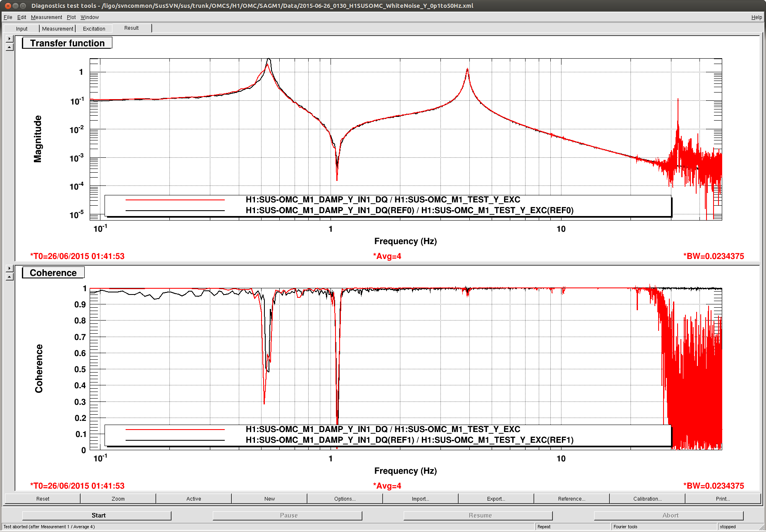Click the *Avg=4 text under Transfer function
This screenshot has height=532, width=766.
pyautogui.click(x=387, y=256)
